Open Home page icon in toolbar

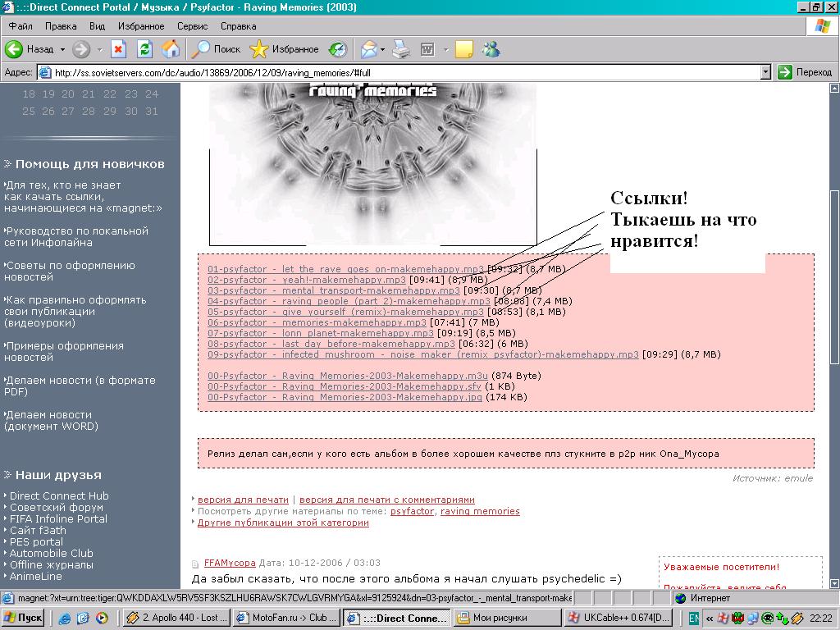[x=171, y=49]
